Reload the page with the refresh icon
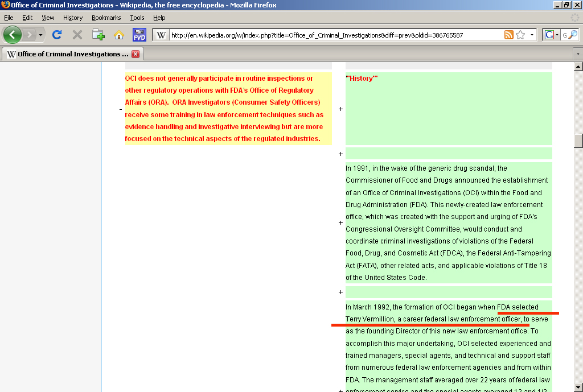The image size is (583, 392). click(x=57, y=35)
